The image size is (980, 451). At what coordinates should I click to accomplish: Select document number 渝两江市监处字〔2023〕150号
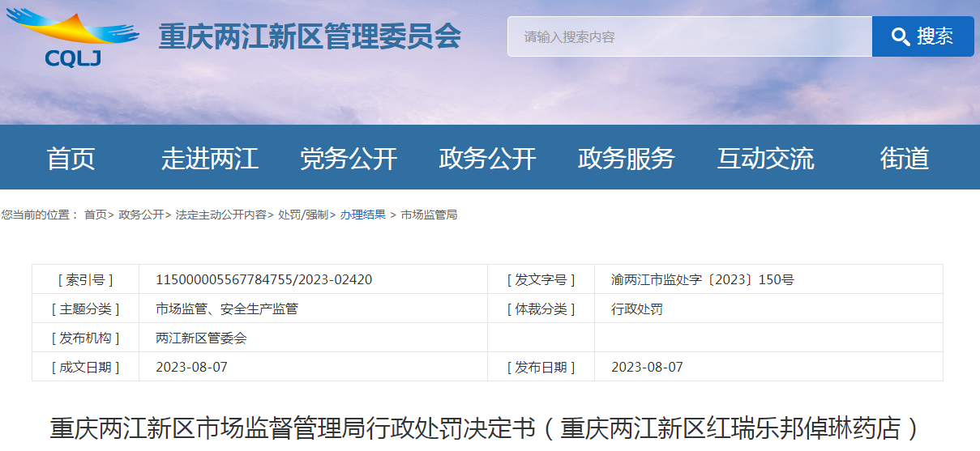703,279
